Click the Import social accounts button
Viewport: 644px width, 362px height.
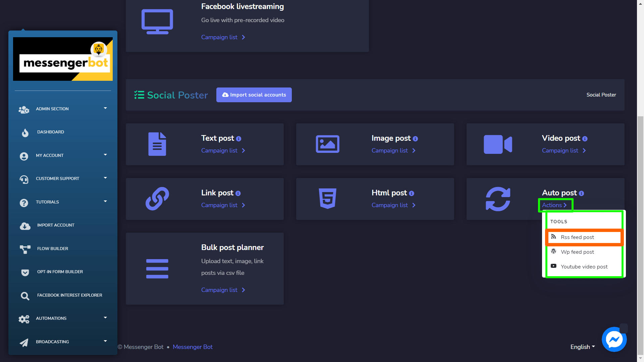pyautogui.click(x=254, y=95)
